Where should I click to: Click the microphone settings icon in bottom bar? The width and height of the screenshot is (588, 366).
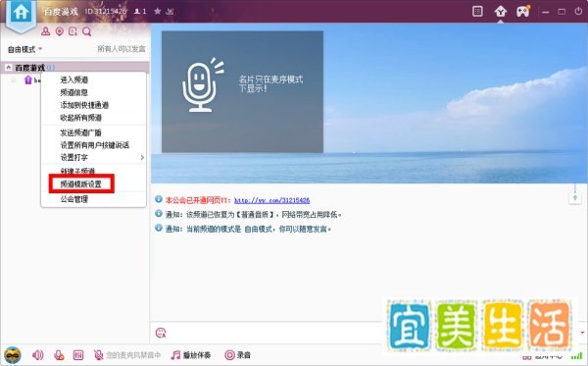pyautogui.click(x=59, y=355)
